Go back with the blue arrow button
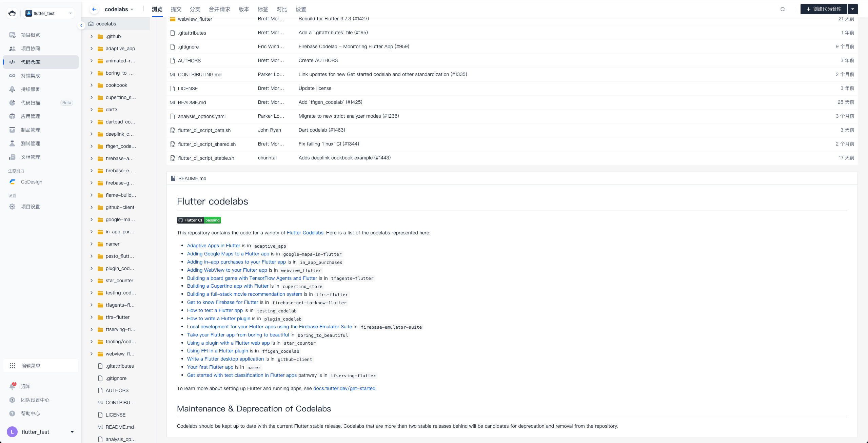 pyautogui.click(x=94, y=9)
